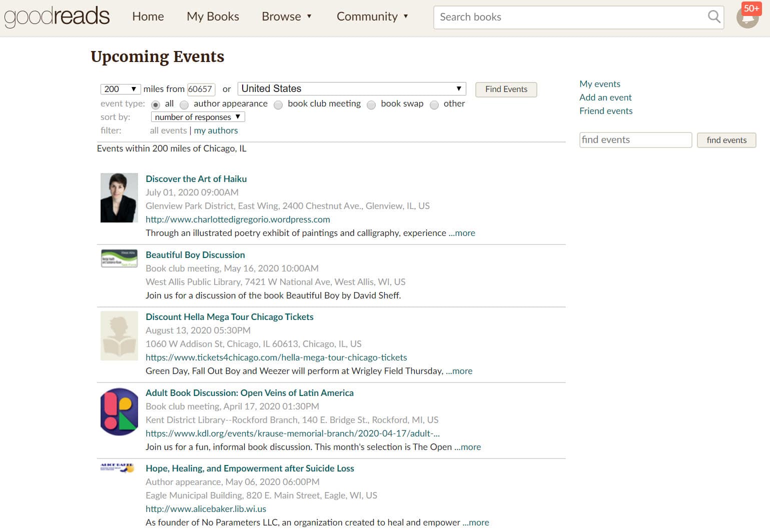Click the zip code 60657 text box
The image size is (770, 532).
201,89
